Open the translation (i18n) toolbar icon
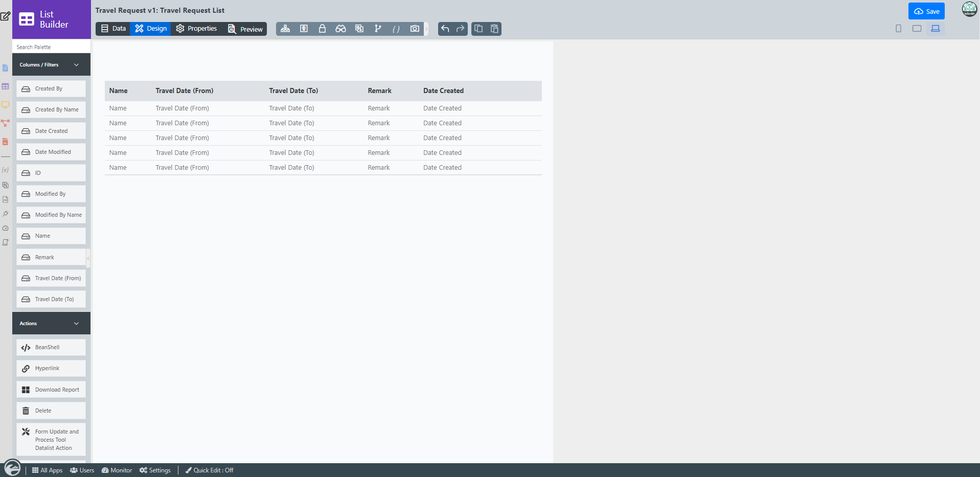Viewport: 980px width, 477px height. tap(359, 29)
